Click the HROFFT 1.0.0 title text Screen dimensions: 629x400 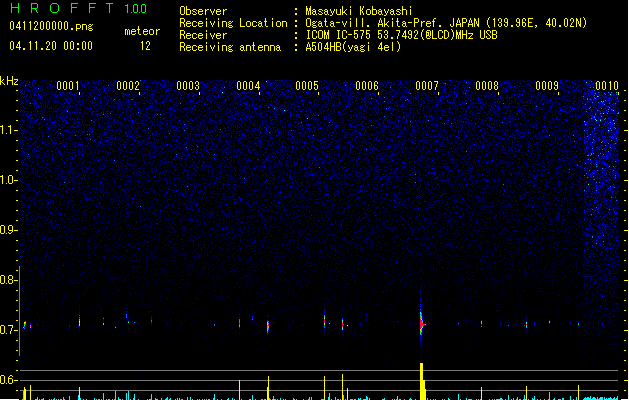tap(78, 8)
